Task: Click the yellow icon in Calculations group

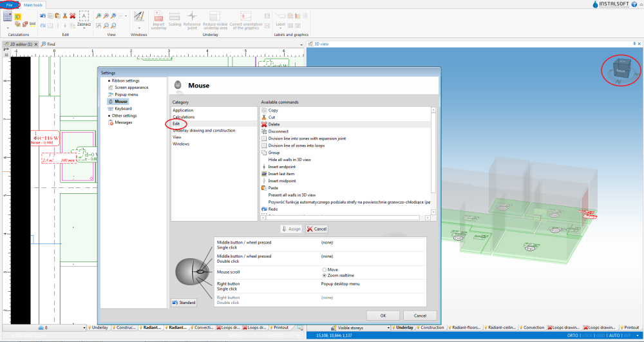Action: coord(17,17)
